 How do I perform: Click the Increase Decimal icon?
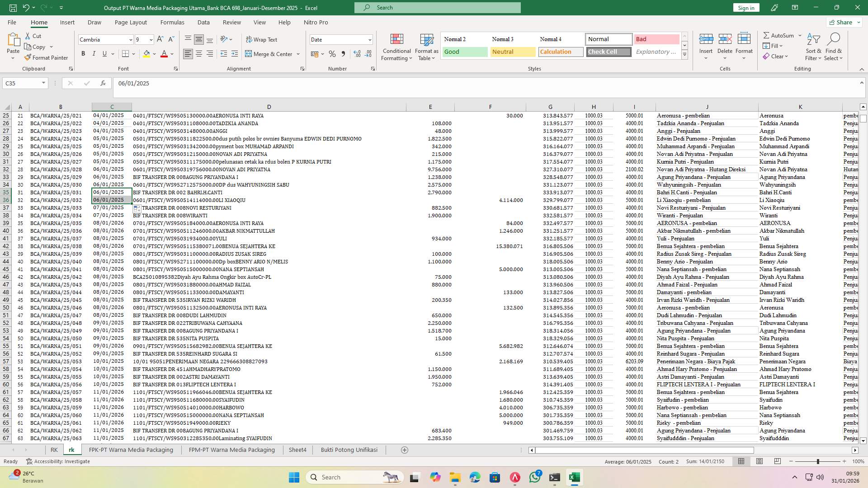357,54
